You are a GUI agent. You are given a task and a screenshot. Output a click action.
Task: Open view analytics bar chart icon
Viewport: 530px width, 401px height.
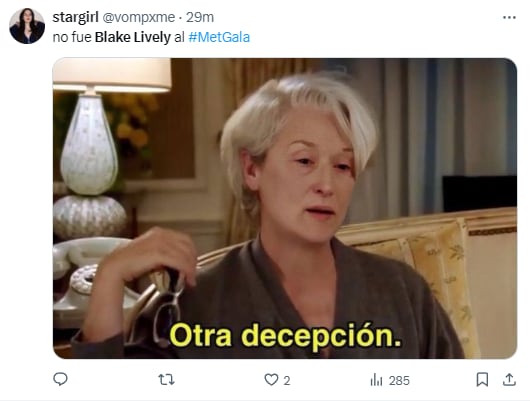376,380
